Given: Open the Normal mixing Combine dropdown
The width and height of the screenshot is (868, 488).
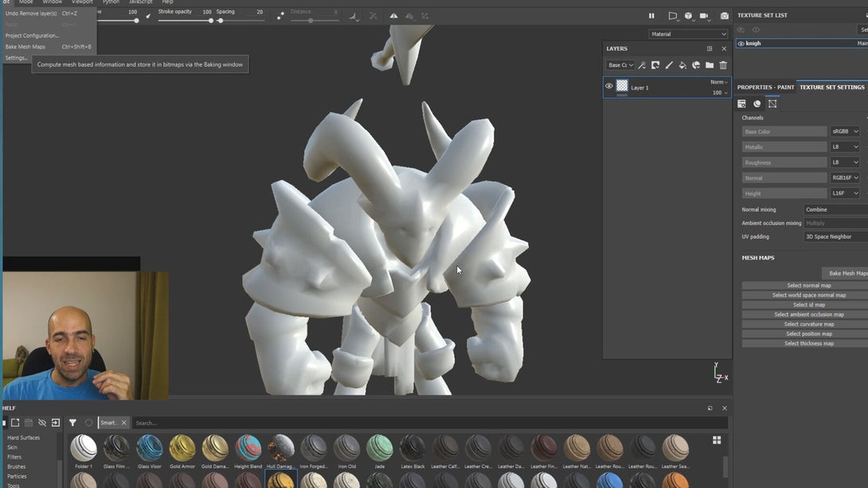Looking at the screenshot, I should tap(835, 209).
